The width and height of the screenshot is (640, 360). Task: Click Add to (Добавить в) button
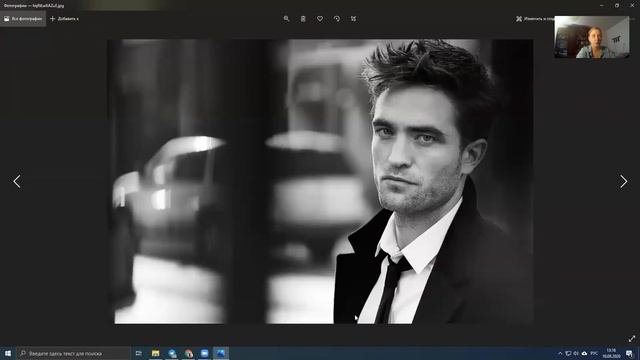64,19
